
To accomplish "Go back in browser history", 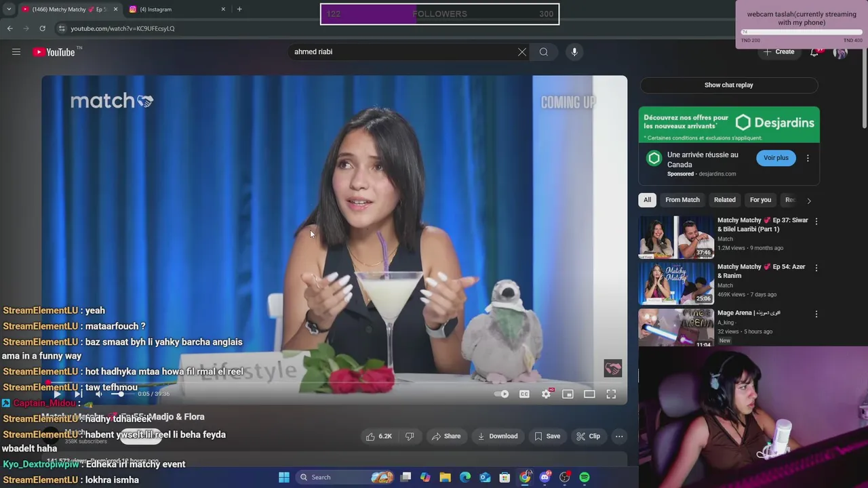I will coord(9,28).
